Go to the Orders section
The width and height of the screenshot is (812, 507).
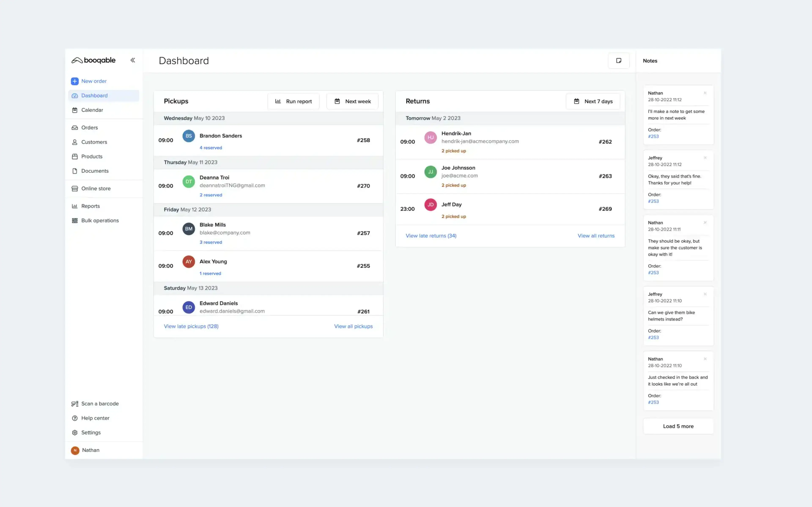pyautogui.click(x=90, y=127)
